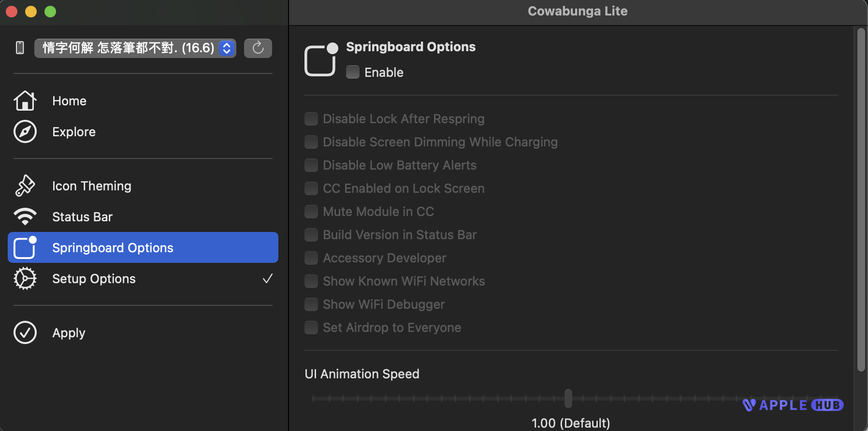Image resolution: width=868 pixels, height=431 pixels.
Task: Check Disable Low Battery Alerts
Action: click(311, 165)
